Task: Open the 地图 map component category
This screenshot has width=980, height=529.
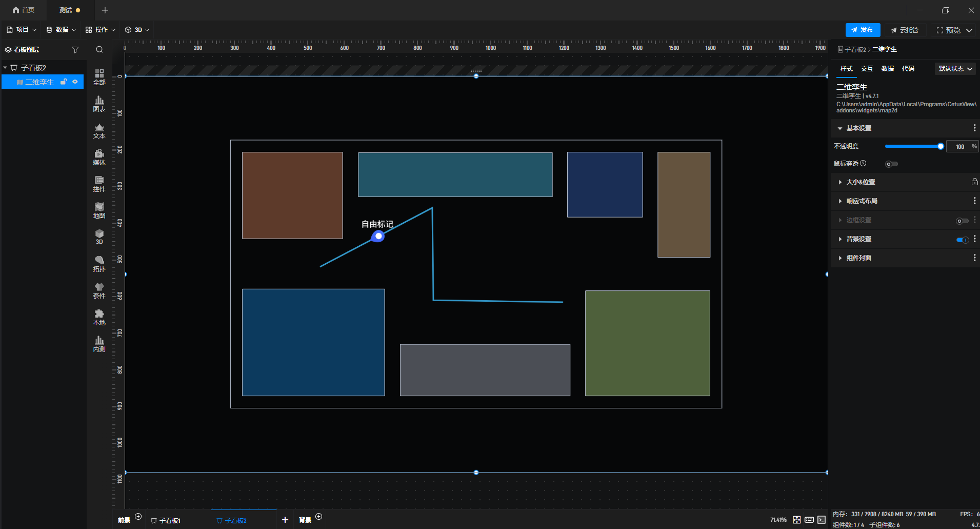Action: tap(99, 210)
